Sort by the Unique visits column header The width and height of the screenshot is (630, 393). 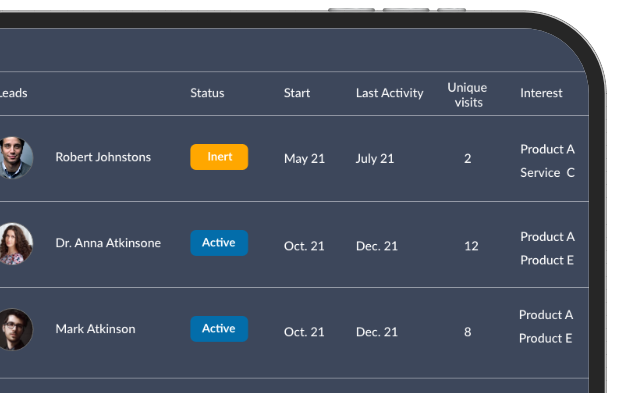point(468,95)
